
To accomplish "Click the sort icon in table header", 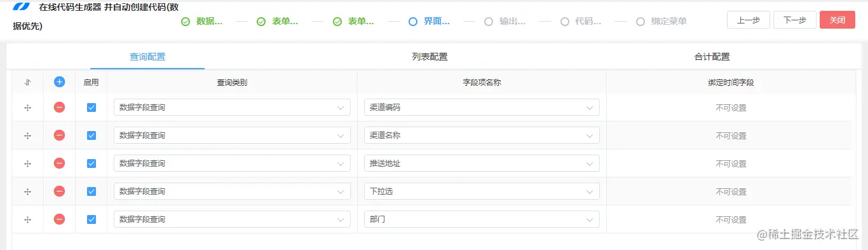I will (x=27, y=82).
